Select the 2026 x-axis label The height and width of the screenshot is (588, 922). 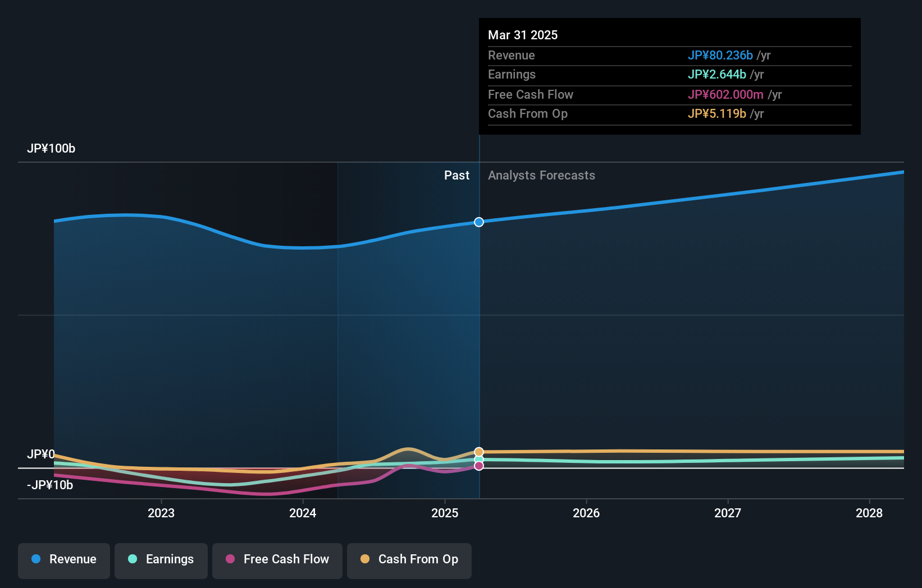tap(586, 513)
